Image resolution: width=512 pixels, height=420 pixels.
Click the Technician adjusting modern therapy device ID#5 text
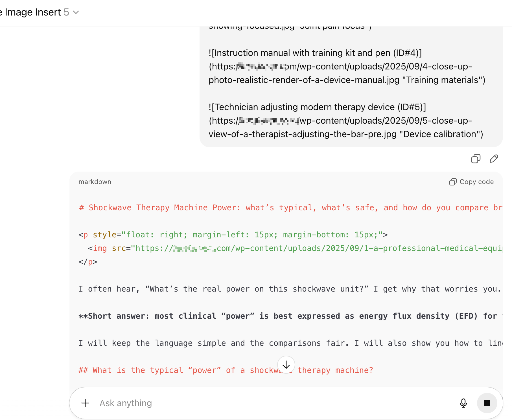click(346, 121)
